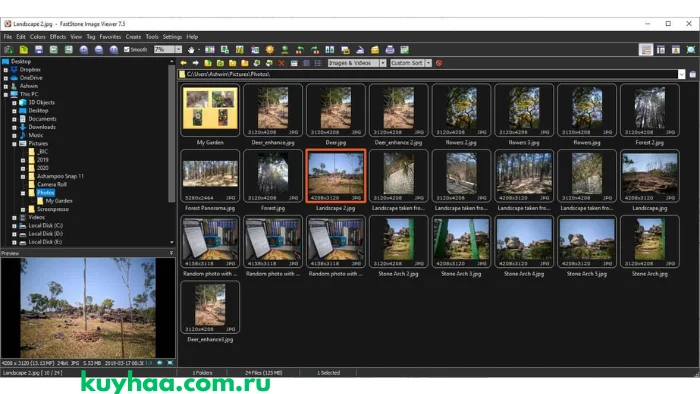Select the Downloads folder in tree
Viewport: 700px width, 394px height.
[42, 127]
